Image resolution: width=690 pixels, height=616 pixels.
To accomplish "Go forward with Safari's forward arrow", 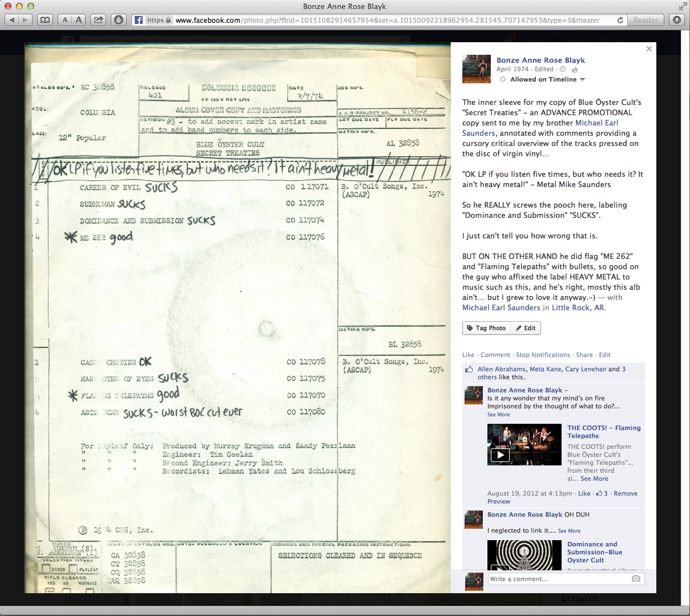I will (x=26, y=20).
